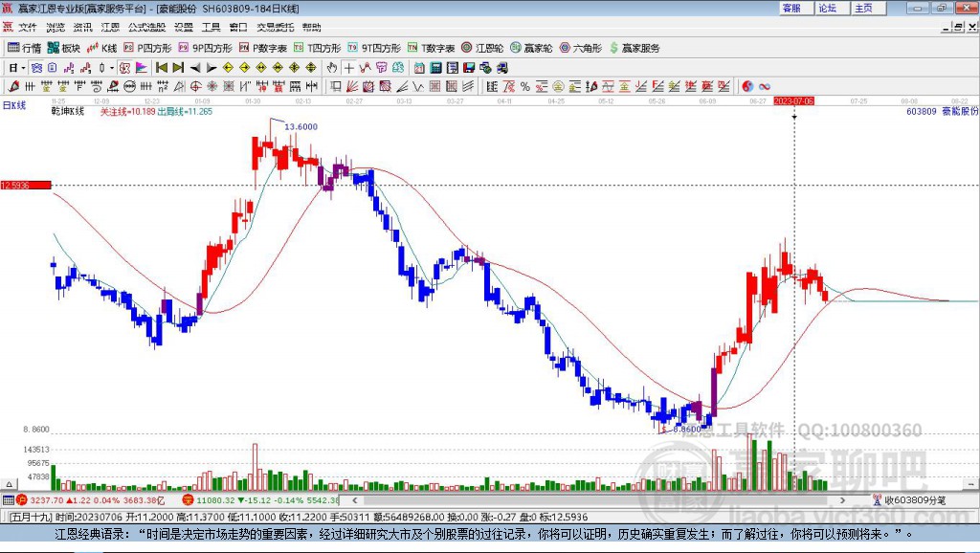Open the P数字表 tool
Screen dimensions: 980x553
[263, 48]
